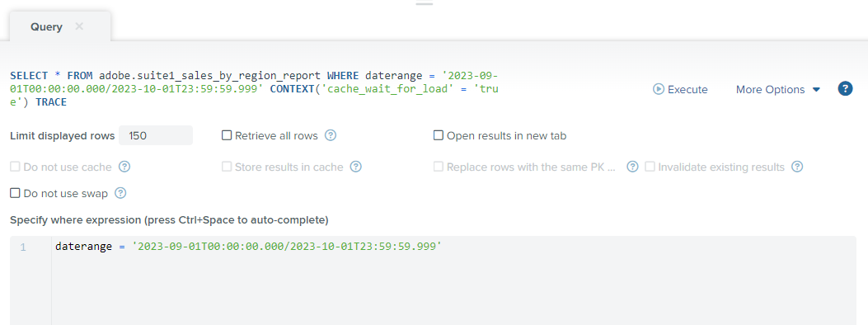Toggle the Store results in cache checkbox
868x325 pixels.
click(x=227, y=167)
